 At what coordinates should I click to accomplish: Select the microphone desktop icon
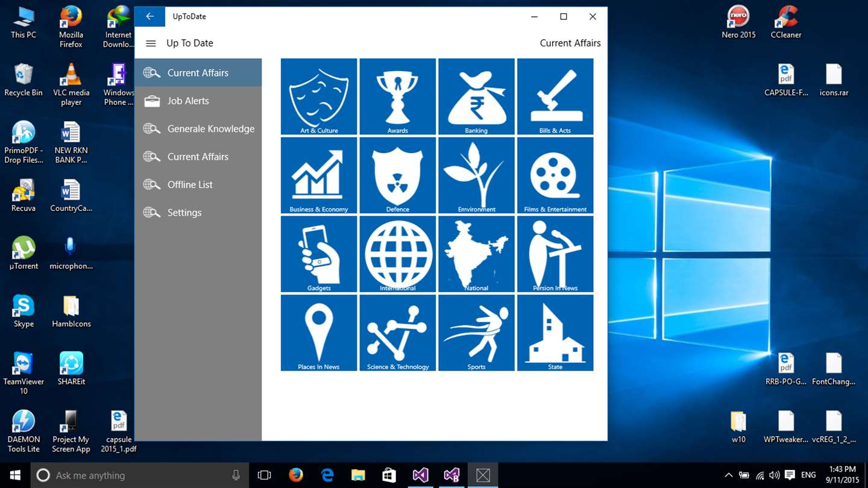point(71,254)
